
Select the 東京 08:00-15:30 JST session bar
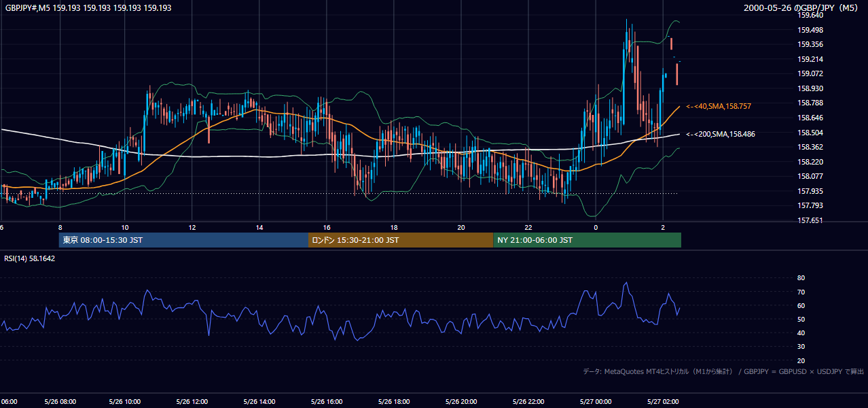[x=183, y=240]
